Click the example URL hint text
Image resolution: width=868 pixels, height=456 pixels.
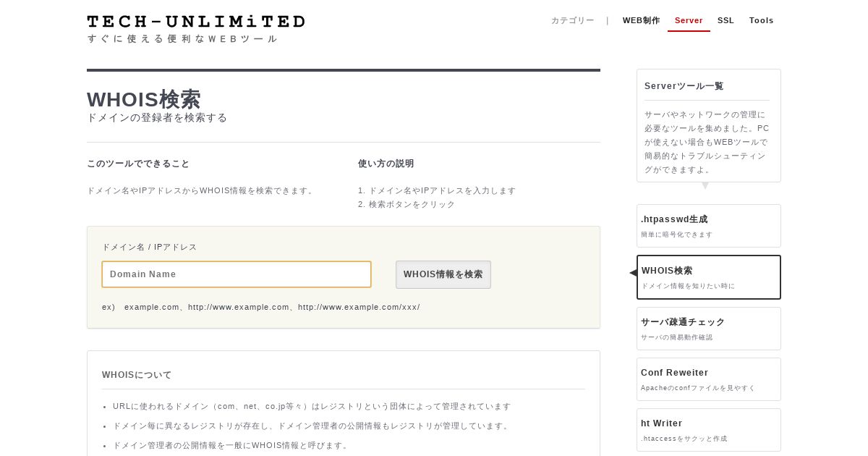click(x=261, y=307)
